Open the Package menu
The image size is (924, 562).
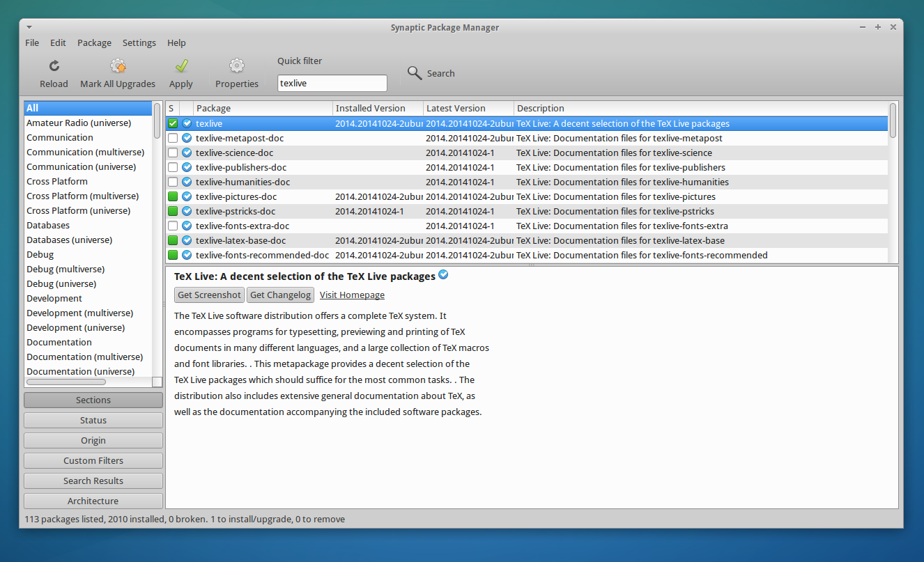click(x=94, y=42)
